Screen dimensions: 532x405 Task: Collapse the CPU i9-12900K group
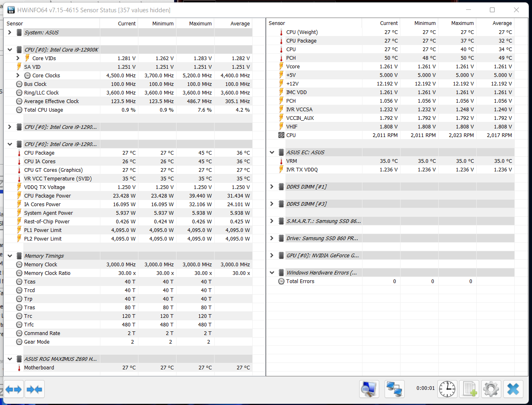(10, 49)
